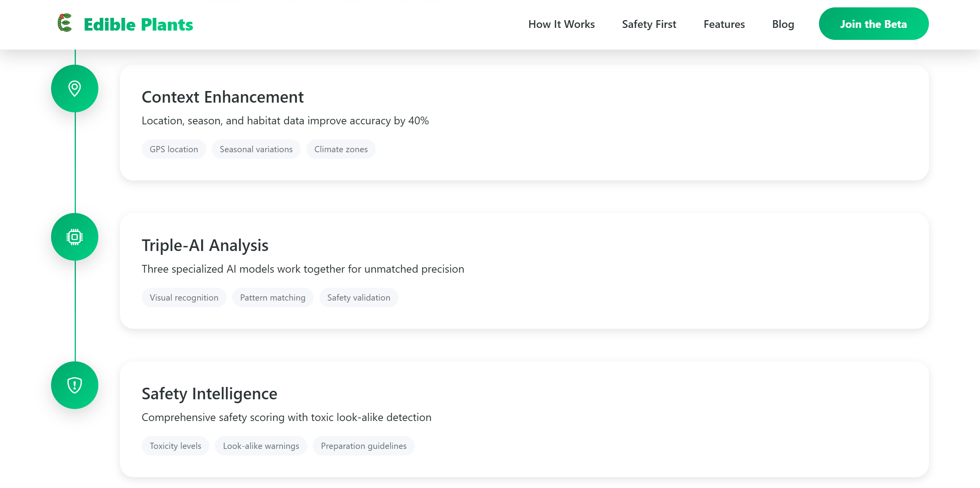Go to the Safety First section
Viewport: 980px width, 488px height.
click(649, 24)
